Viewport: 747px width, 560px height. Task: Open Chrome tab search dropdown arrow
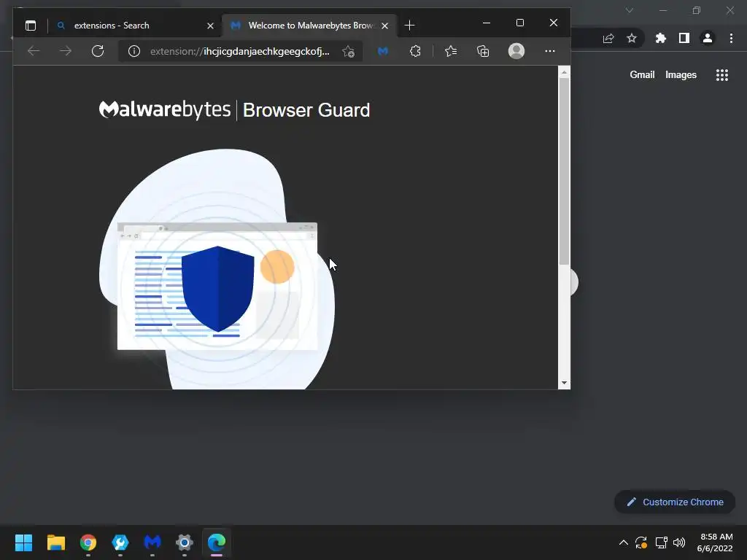click(630, 10)
